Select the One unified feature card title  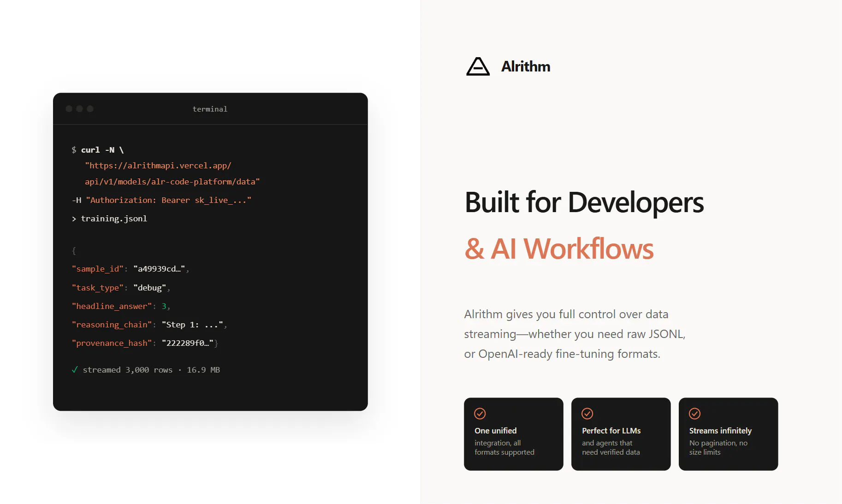click(496, 431)
